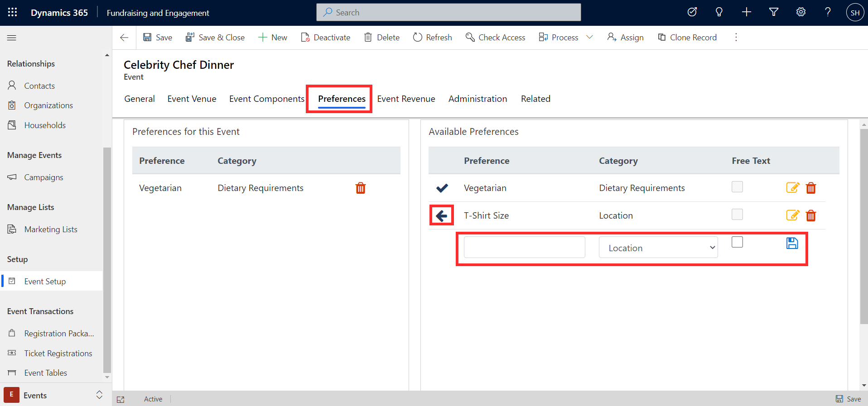Open the SH user profile avatar
The image size is (868, 406).
(x=855, y=13)
